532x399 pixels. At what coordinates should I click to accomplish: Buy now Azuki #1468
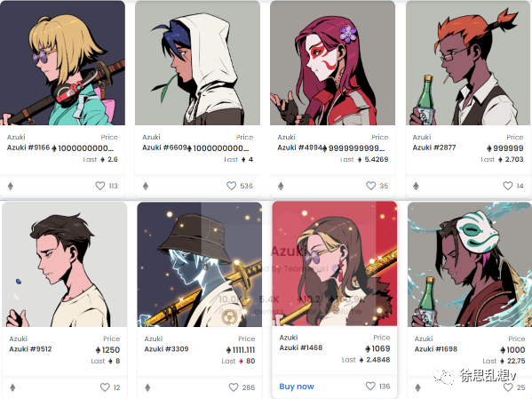point(297,387)
